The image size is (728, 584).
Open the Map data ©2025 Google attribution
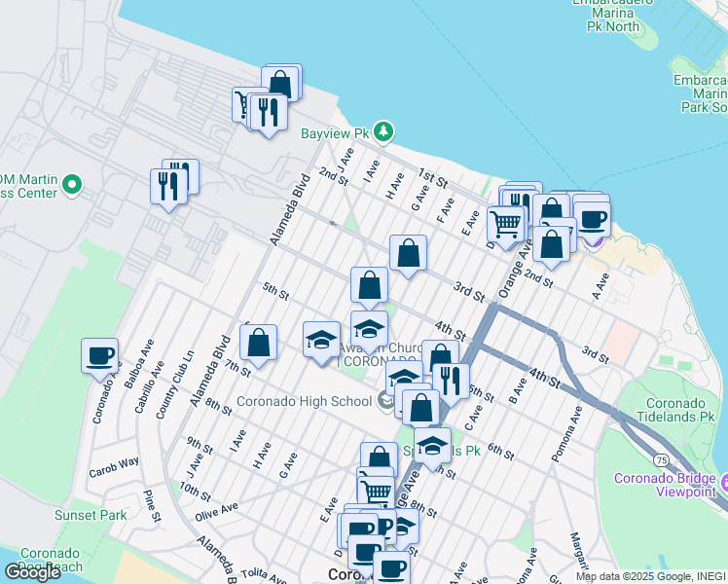click(652, 576)
